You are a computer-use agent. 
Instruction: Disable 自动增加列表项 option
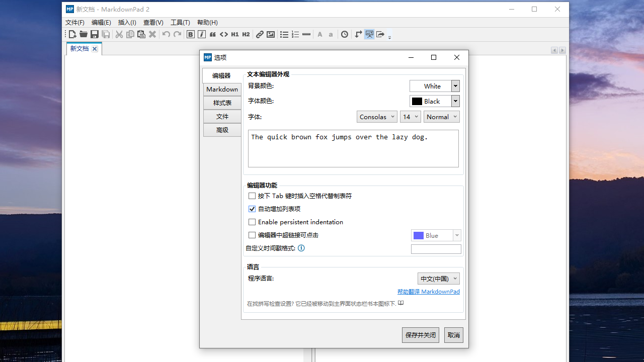tap(252, 209)
